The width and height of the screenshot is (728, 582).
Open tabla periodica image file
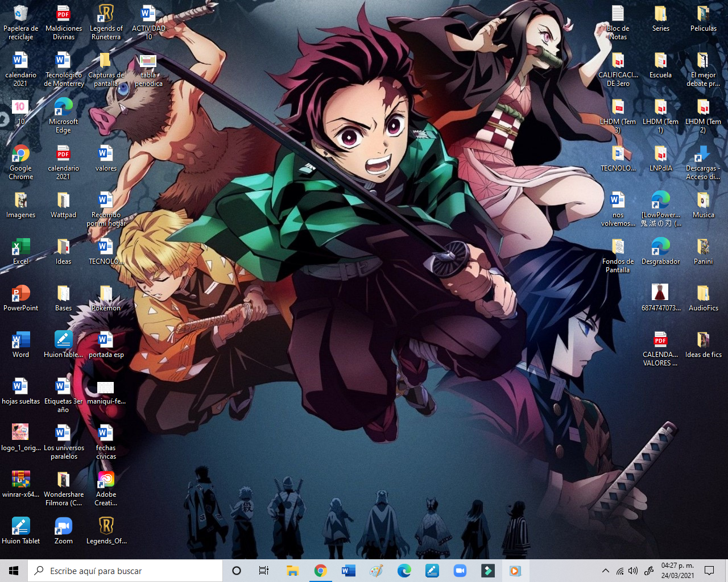click(x=148, y=69)
